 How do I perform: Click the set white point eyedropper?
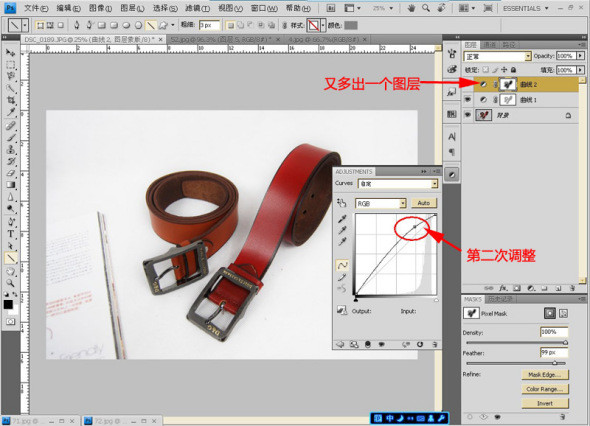[342, 242]
